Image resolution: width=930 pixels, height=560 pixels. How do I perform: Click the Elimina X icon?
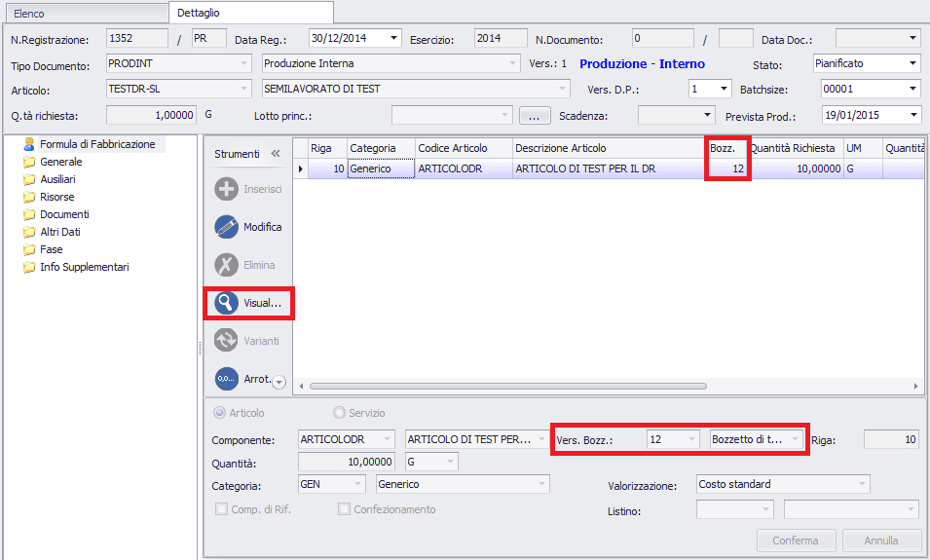pyautogui.click(x=226, y=265)
